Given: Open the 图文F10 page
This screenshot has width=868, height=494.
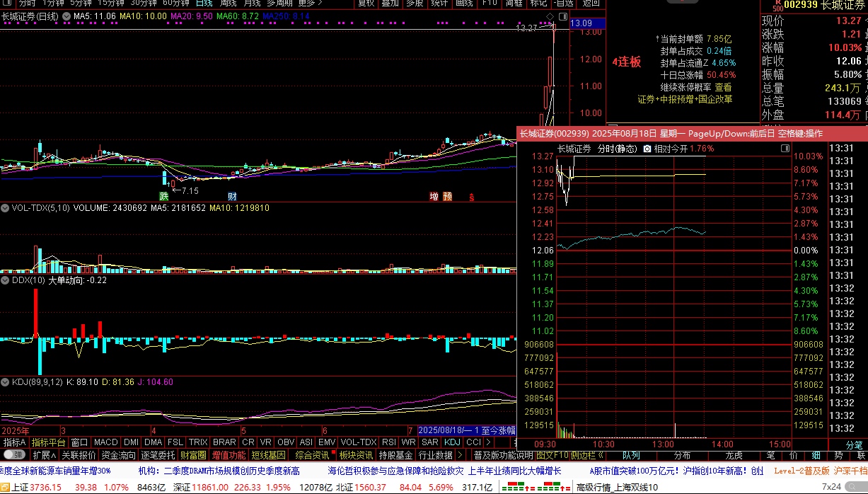Looking at the screenshot, I should click(x=552, y=455).
